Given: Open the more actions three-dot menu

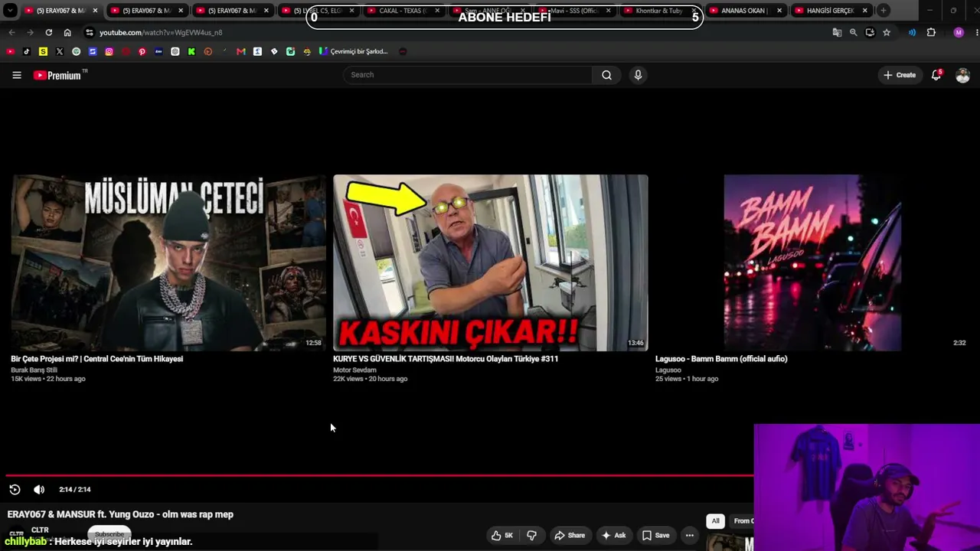Looking at the screenshot, I should pos(690,536).
